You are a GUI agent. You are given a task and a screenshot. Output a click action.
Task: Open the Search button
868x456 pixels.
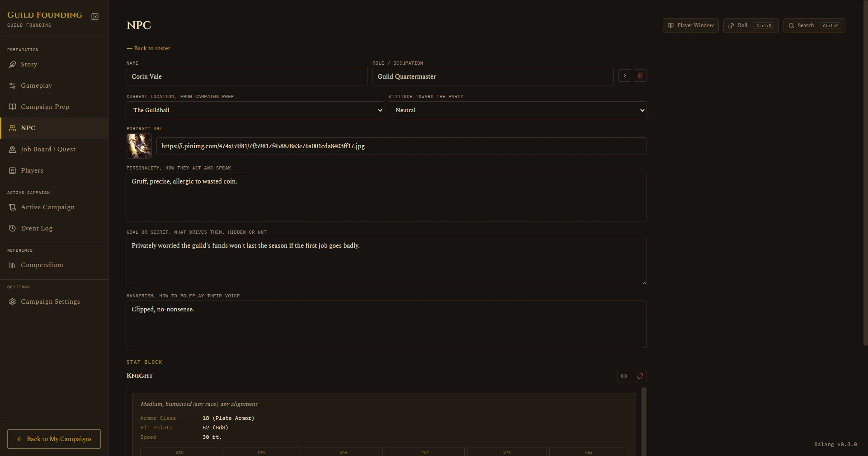[x=814, y=25]
